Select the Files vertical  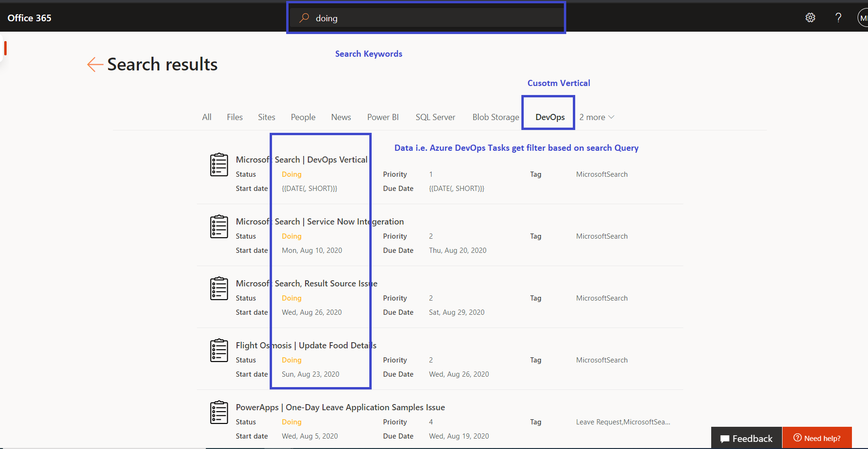point(235,117)
